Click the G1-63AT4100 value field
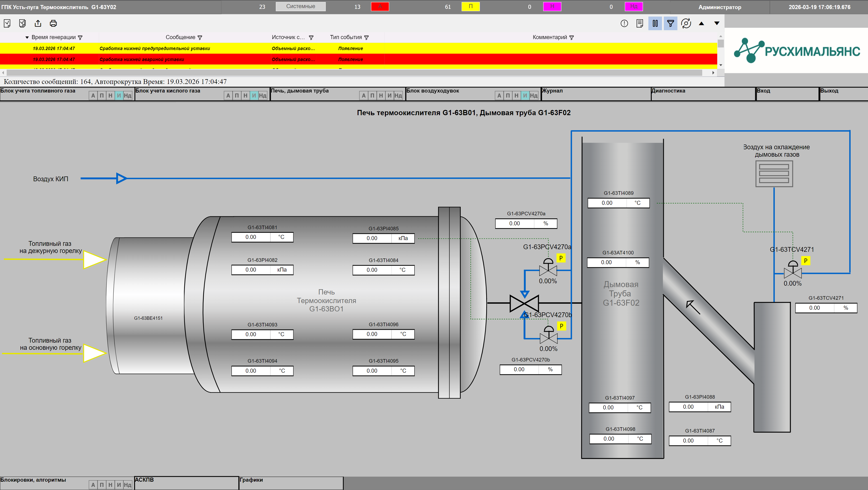 [618, 262]
